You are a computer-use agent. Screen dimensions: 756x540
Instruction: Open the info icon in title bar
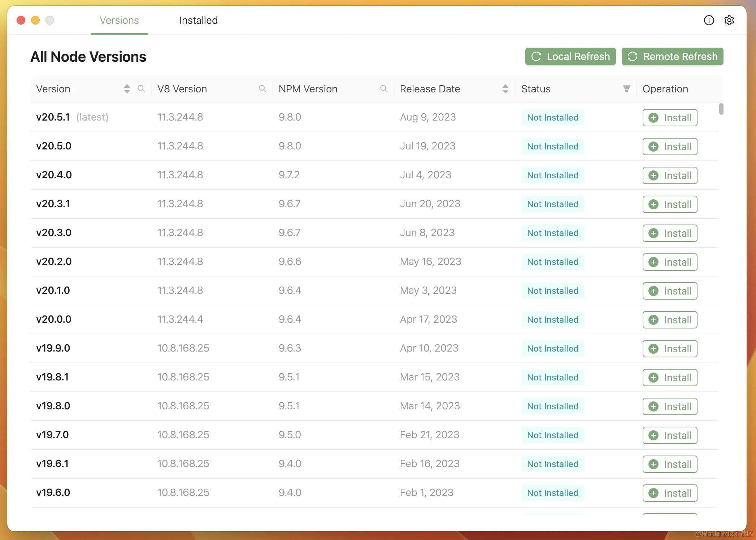click(709, 20)
